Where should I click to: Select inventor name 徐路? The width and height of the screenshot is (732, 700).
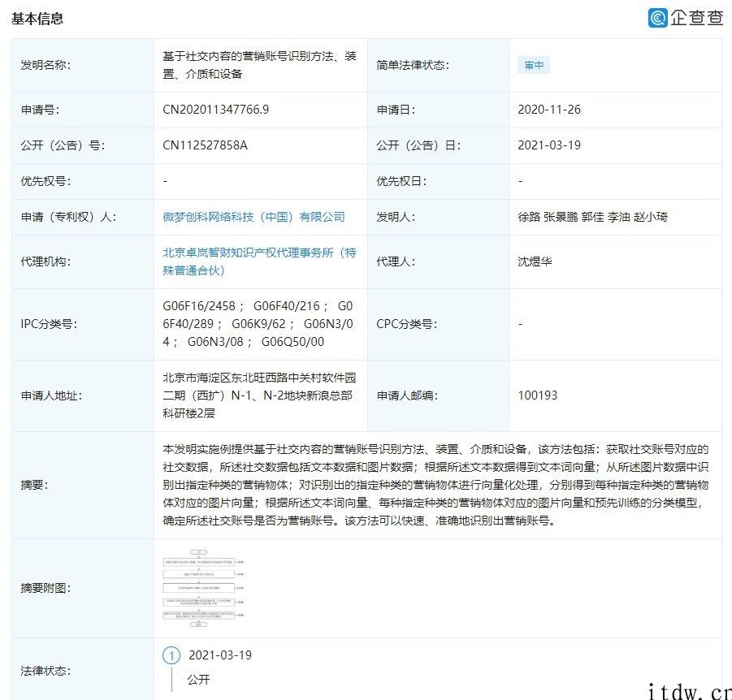[528, 217]
